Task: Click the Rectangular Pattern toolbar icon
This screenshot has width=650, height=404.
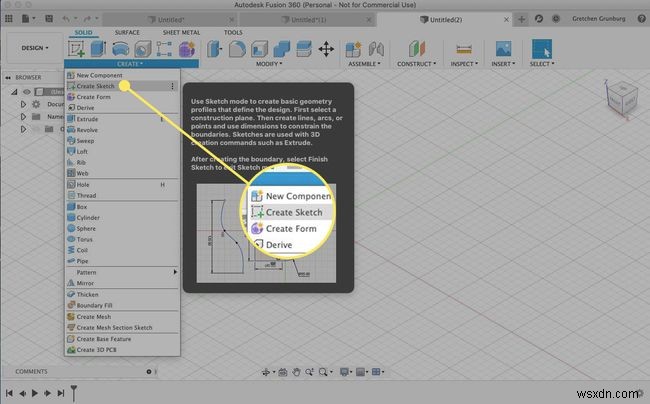Action: click(164, 49)
